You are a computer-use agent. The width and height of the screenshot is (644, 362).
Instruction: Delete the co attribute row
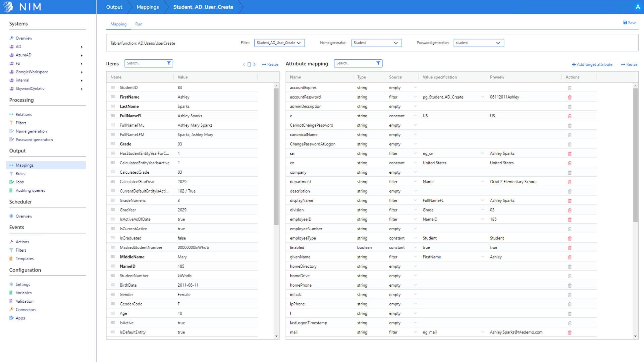570,163
